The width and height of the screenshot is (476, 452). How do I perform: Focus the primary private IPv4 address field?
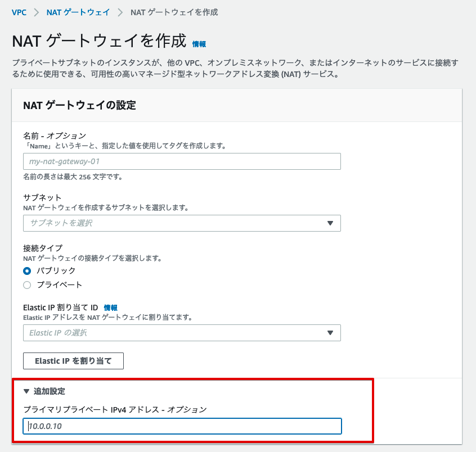pos(182,426)
